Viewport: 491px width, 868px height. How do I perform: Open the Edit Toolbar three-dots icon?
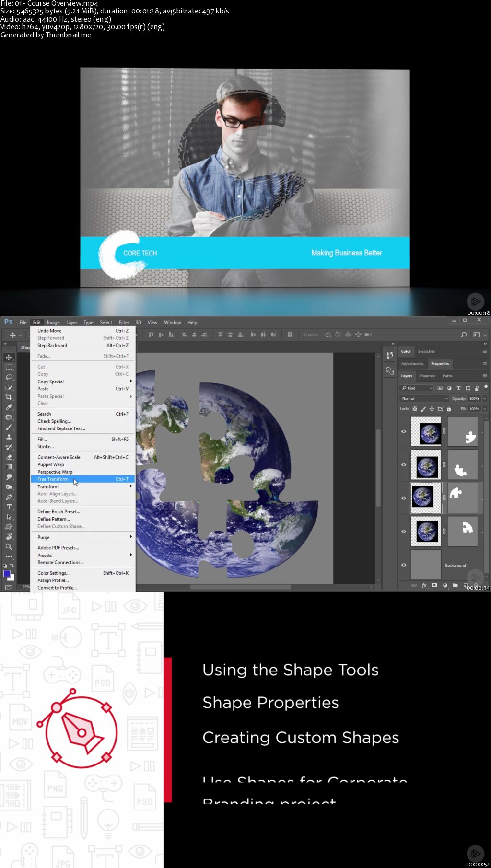coord(9,556)
